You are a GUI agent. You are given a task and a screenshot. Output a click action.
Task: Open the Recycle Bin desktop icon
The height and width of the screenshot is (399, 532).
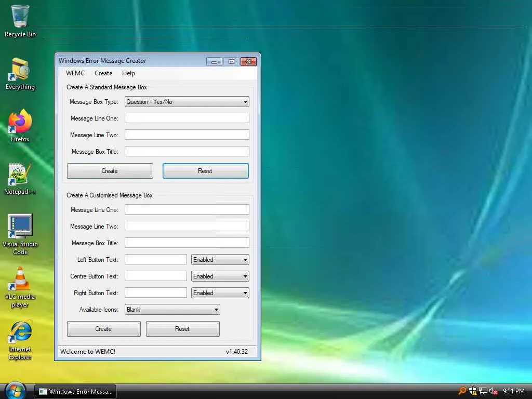coord(20,21)
